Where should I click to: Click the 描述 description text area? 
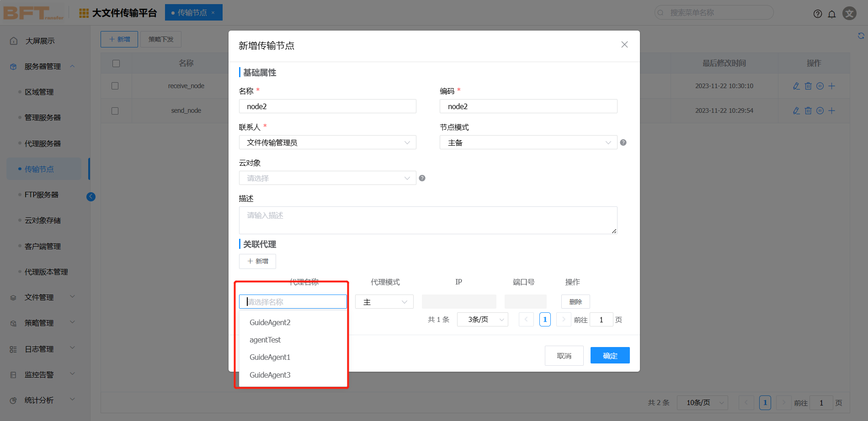428,220
